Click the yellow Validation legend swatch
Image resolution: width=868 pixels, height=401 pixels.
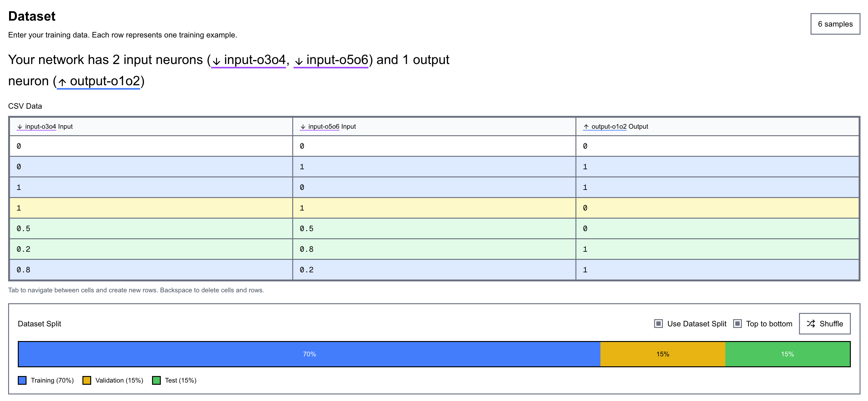(x=86, y=380)
